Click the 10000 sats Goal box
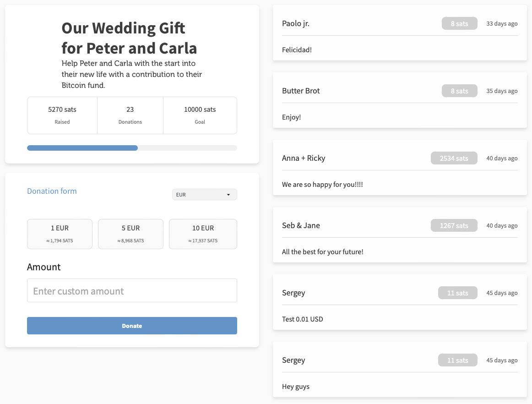 click(200, 115)
